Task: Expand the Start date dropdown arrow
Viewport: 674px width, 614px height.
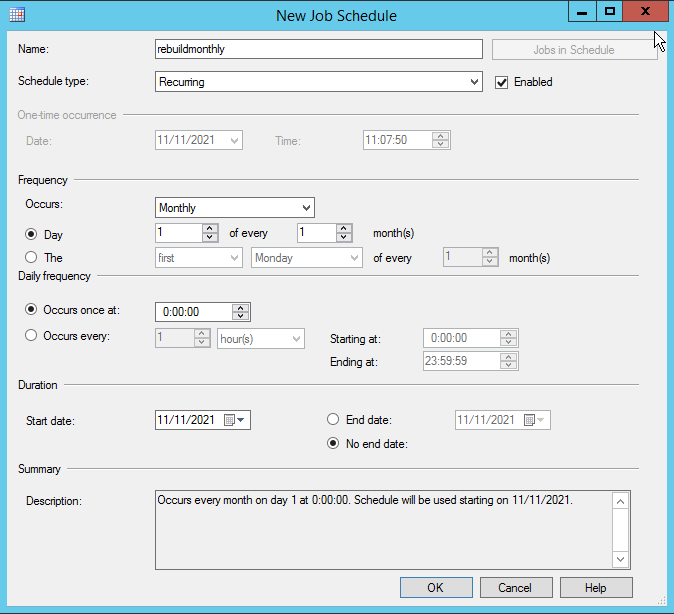Action: 241,420
